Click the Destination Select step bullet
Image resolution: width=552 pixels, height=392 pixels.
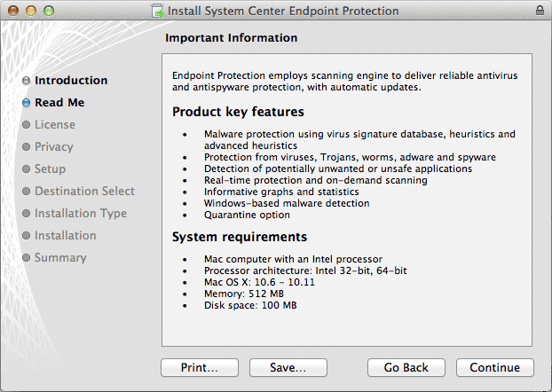tap(26, 191)
